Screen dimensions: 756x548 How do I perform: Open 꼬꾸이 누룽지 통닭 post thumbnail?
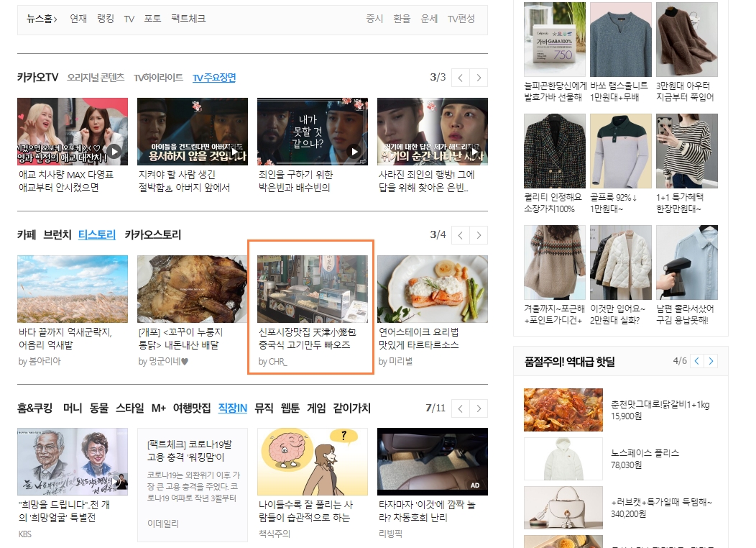point(193,289)
